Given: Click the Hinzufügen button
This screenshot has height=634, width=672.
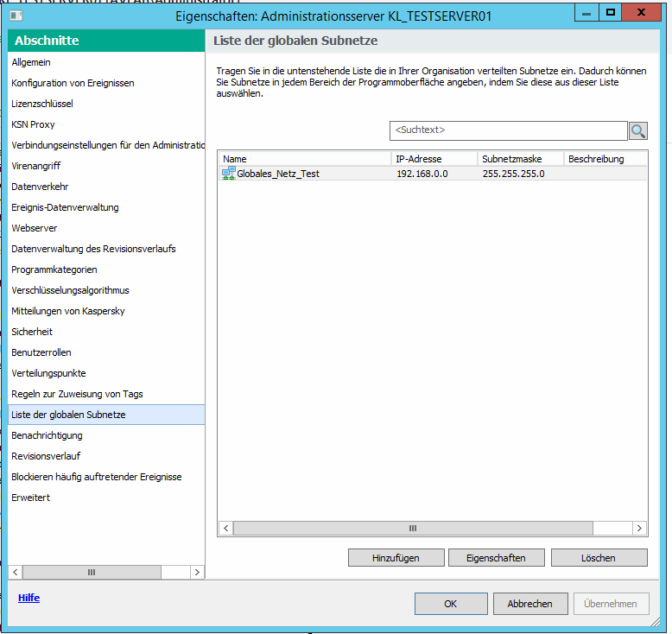Looking at the screenshot, I should coord(396,558).
